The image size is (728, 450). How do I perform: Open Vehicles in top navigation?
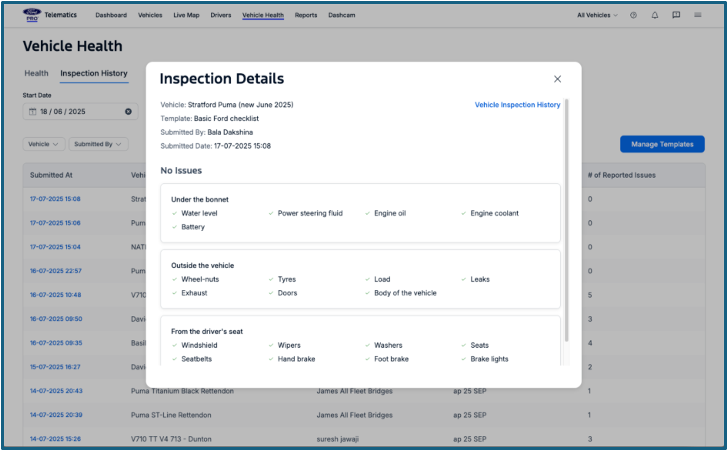click(x=150, y=15)
